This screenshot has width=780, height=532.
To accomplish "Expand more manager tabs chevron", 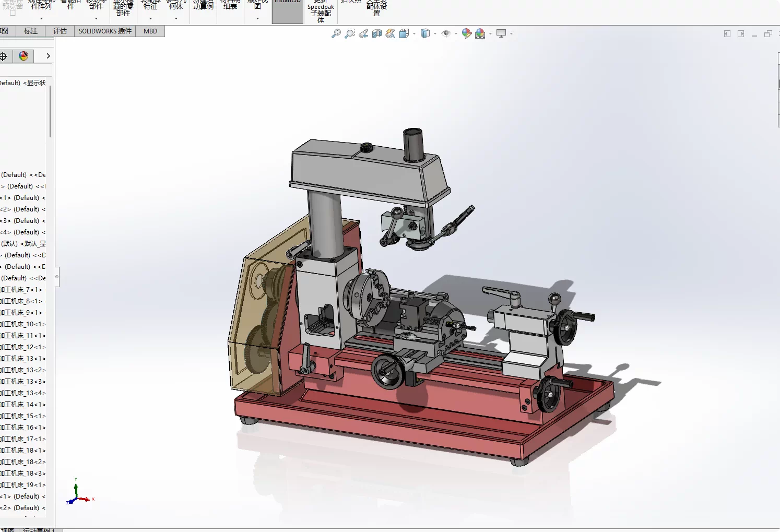I will (48, 56).
